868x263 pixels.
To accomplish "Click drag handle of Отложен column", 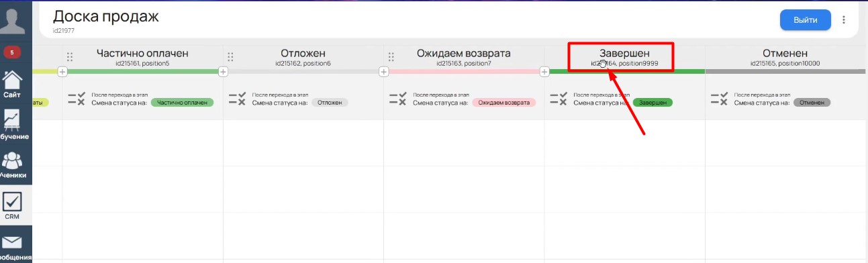I will [x=230, y=57].
